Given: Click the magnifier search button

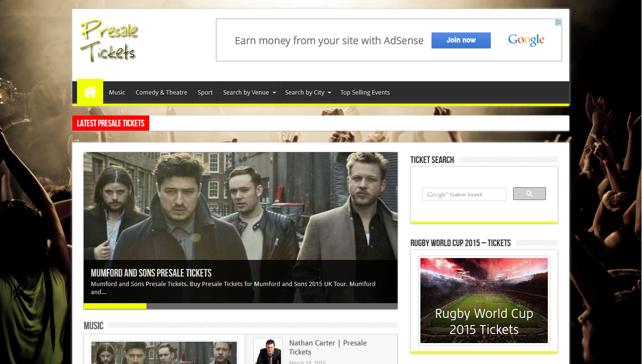Looking at the screenshot, I should [x=529, y=194].
